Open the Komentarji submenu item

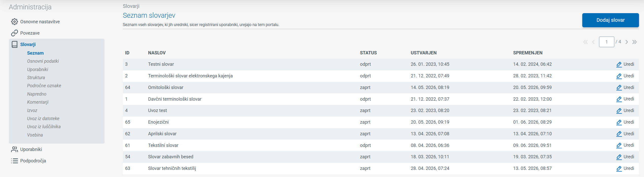38,102
